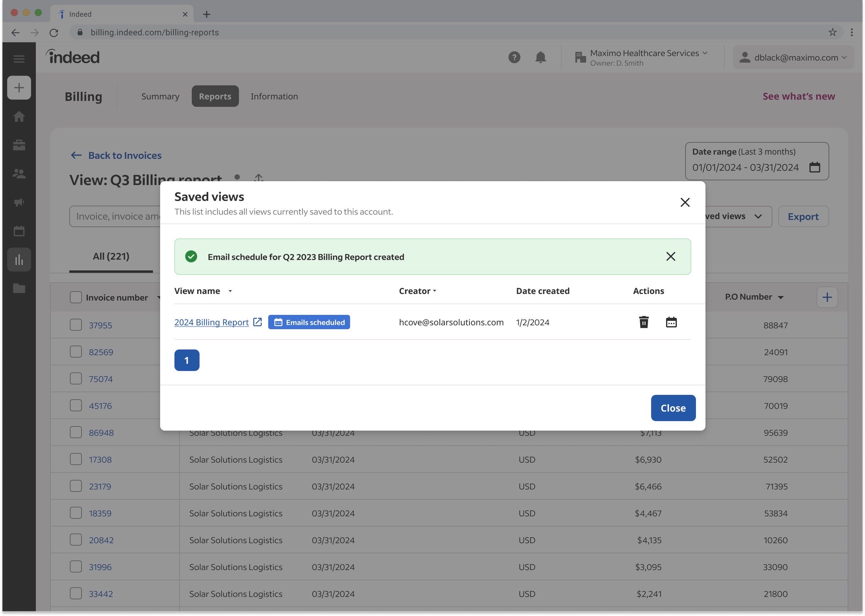Check the box for invoice 23179
865x616 pixels.
coord(76,486)
